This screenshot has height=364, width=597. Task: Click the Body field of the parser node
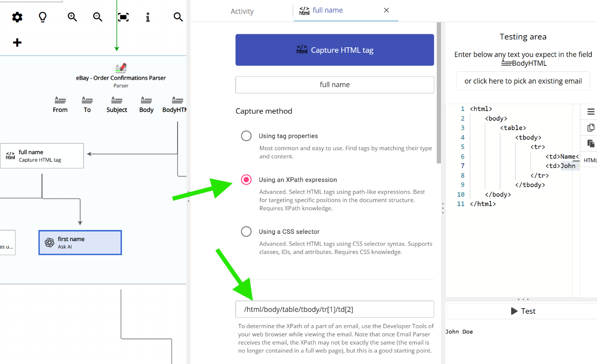[x=146, y=104]
